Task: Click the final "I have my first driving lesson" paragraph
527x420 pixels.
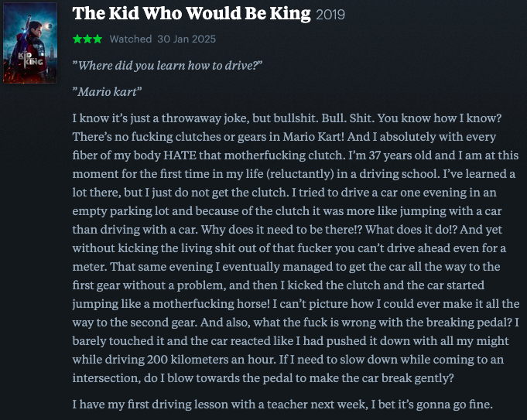Action: tap(282, 405)
